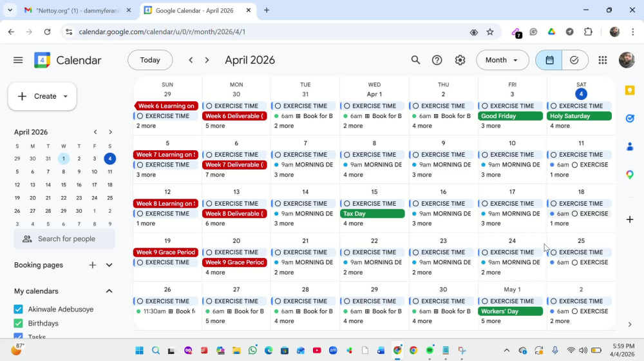Switch to the Nettoy.org Gmail tab
Viewport: 644px width, 361px height.
coord(77,10)
